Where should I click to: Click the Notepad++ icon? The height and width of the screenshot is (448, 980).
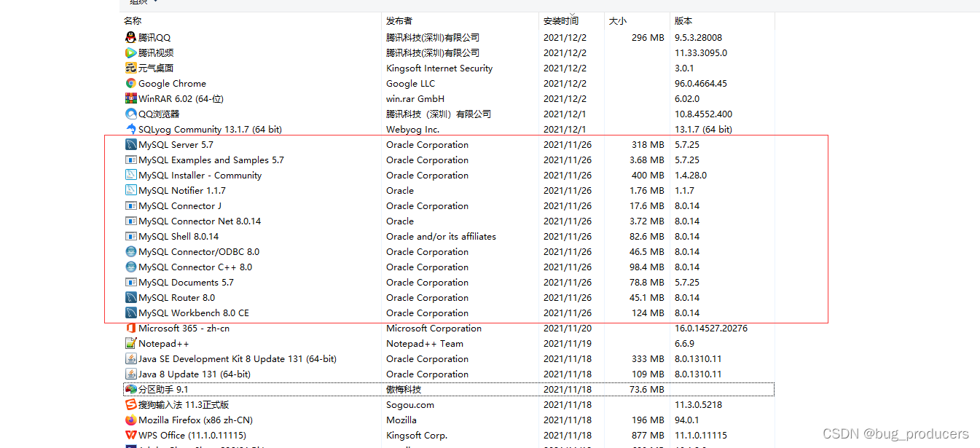click(x=130, y=343)
